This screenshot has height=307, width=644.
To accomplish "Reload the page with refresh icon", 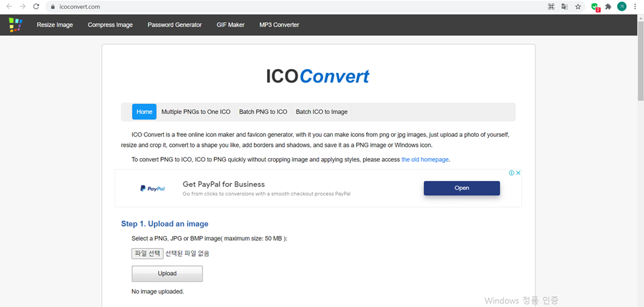I will [x=36, y=7].
